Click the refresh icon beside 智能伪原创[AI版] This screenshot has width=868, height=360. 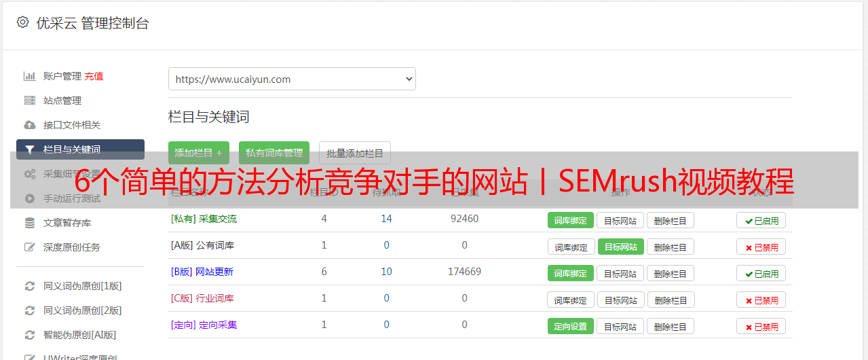[29, 335]
